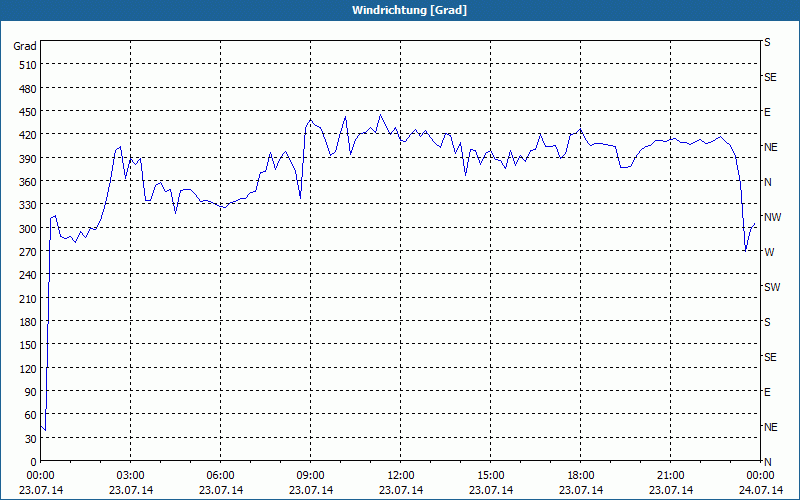Screen dimensions: 800x500
Task: Click the 21:00 time label
Action: (670, 476)
